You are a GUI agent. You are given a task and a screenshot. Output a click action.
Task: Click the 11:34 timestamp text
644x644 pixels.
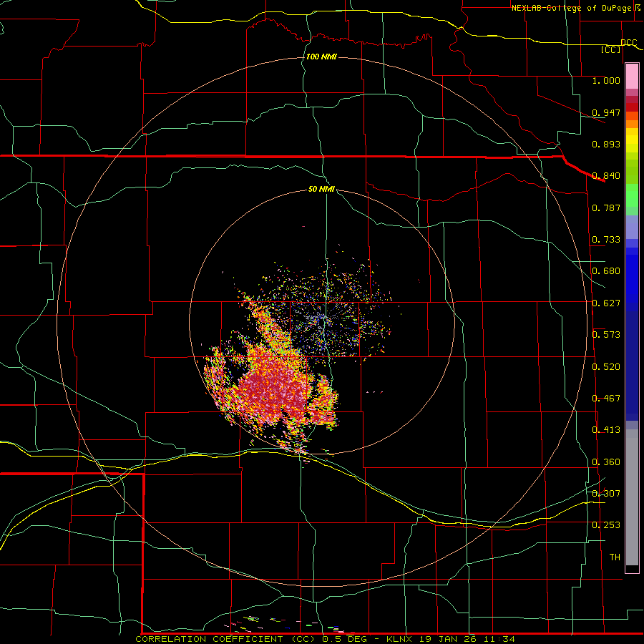pyautogui.click(x=499, y=639)
